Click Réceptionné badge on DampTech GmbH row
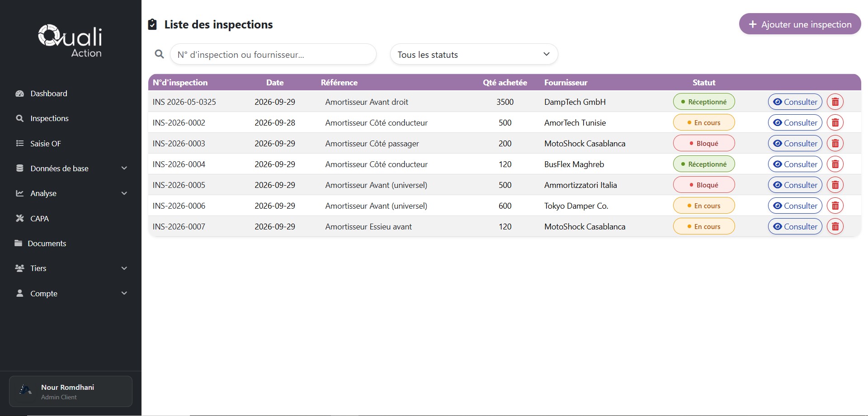Image resolution: width=868 pixels, height=416 pixels. click(x=704, y=102)
